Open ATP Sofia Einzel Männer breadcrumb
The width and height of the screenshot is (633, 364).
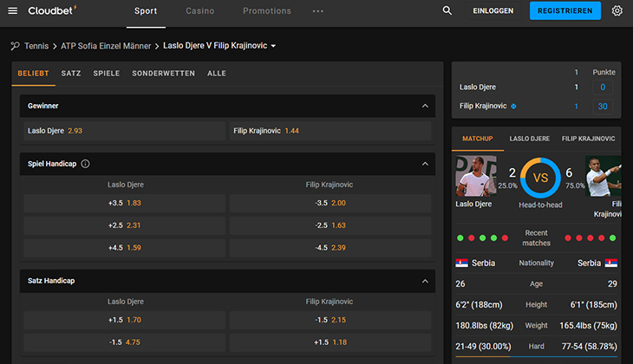(x=106, y=46)
